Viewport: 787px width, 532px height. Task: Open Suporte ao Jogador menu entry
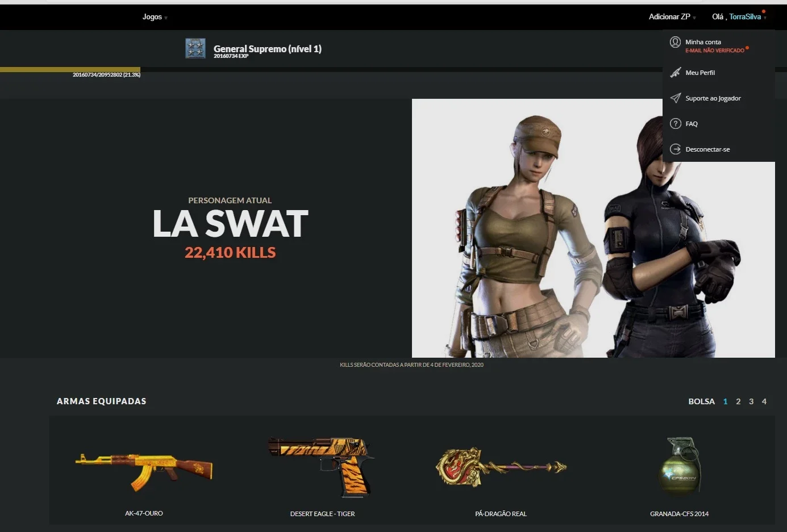click(713, 98)
